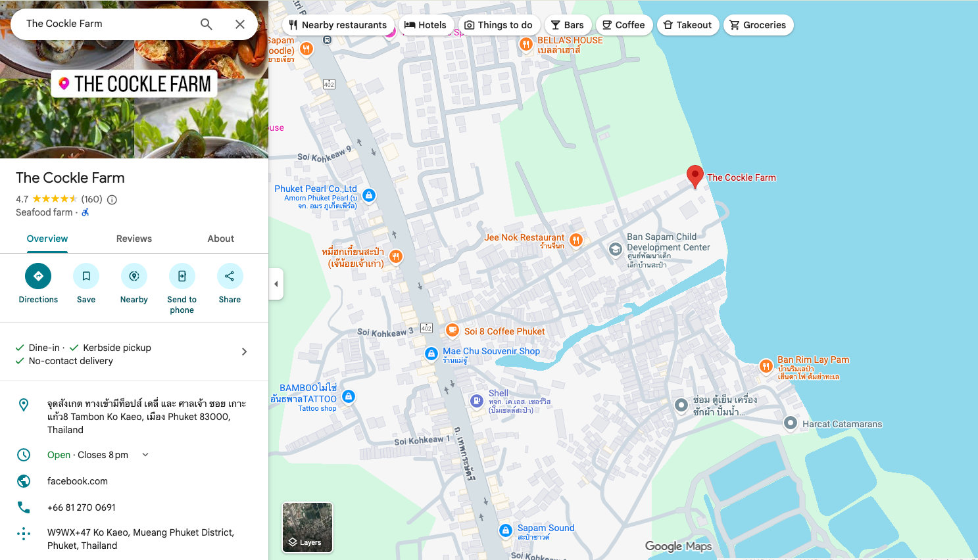Expand service options chevron
Image resolution: width=978 pixels, height=560 pixels.
244,352
